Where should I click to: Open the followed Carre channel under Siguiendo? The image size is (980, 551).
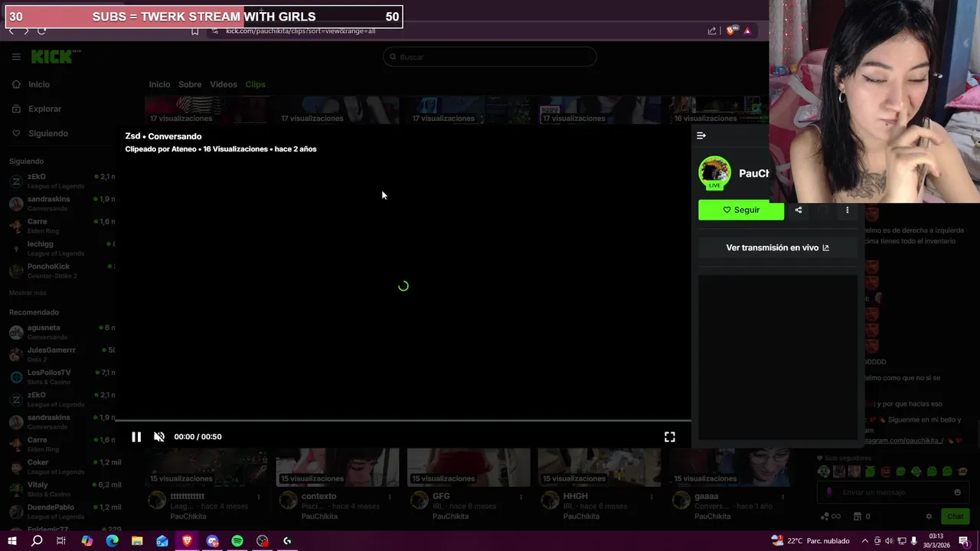coord(61,226)
